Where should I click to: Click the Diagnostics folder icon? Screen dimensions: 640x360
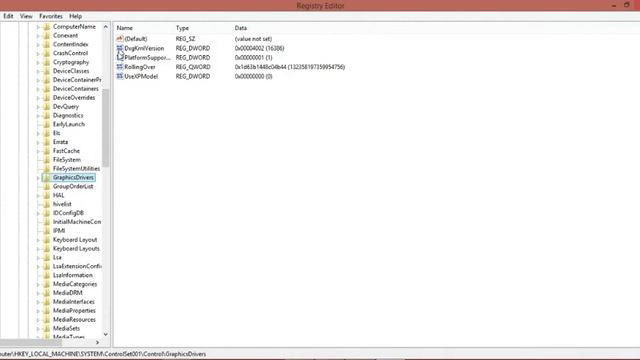47,116
